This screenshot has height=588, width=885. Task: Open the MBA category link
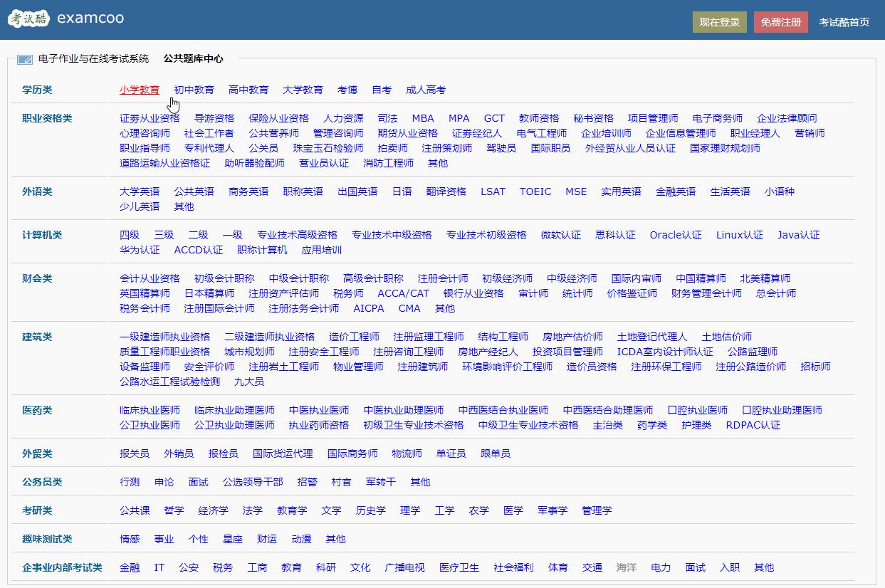(x=422, y=118)
